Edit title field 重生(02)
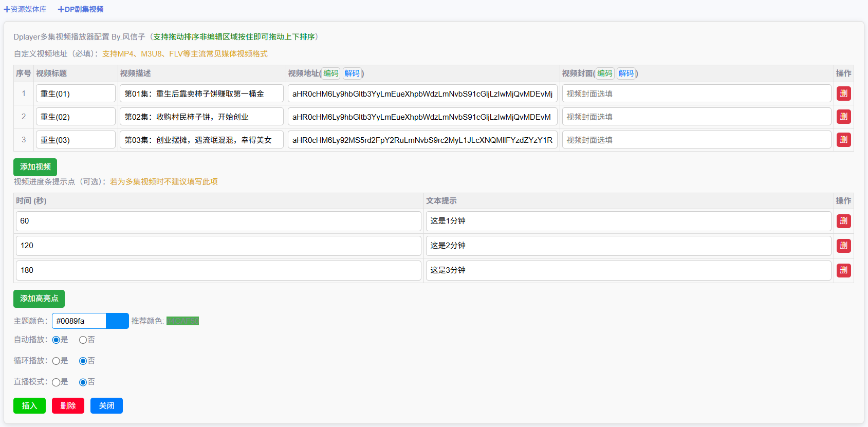The height and width of the screenshot is (427, 868). [x=76, y=117]
